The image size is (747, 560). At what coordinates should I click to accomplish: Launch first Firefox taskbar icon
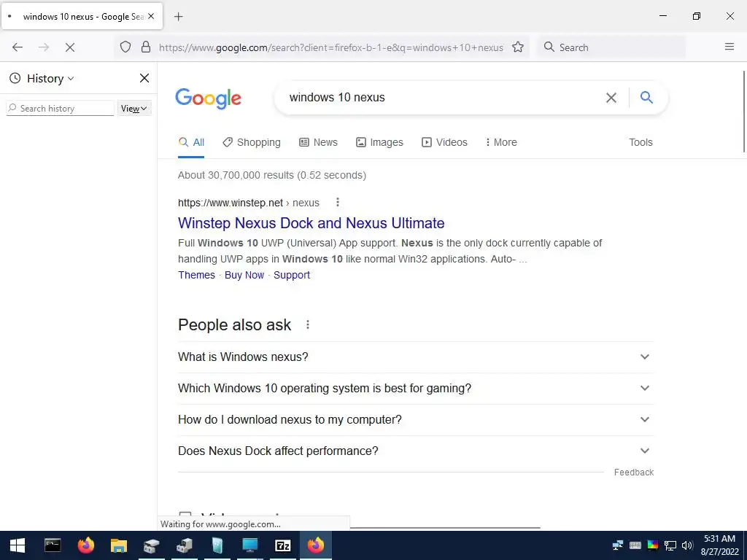[x=86, y=545]
